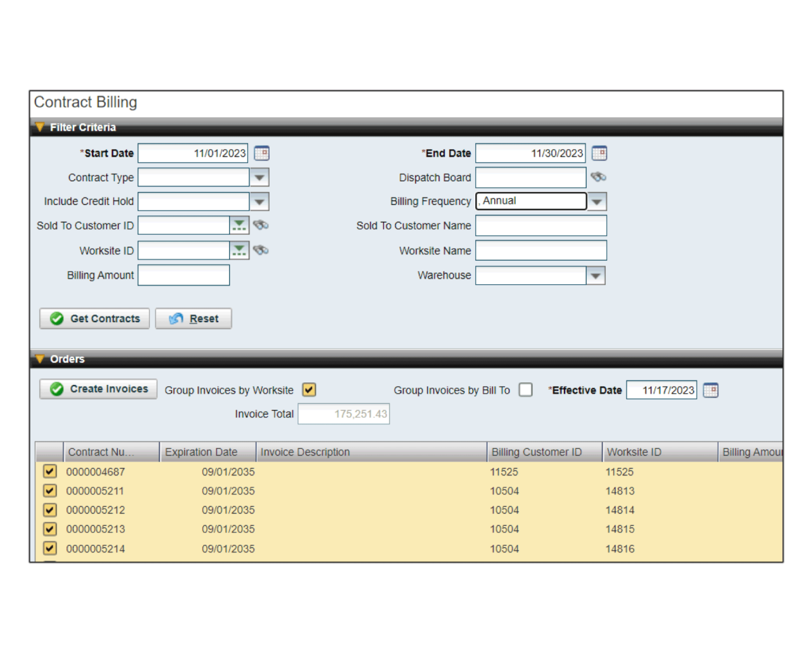Viewport: 812px width, 652px height.
Task: Collapse the Orders section
Action: pos(40,359)
